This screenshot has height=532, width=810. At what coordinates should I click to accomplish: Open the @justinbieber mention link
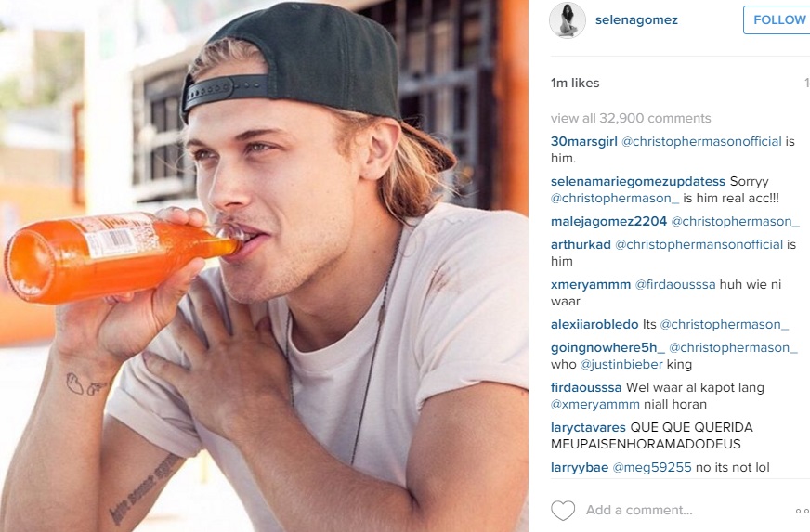(621, 364)
